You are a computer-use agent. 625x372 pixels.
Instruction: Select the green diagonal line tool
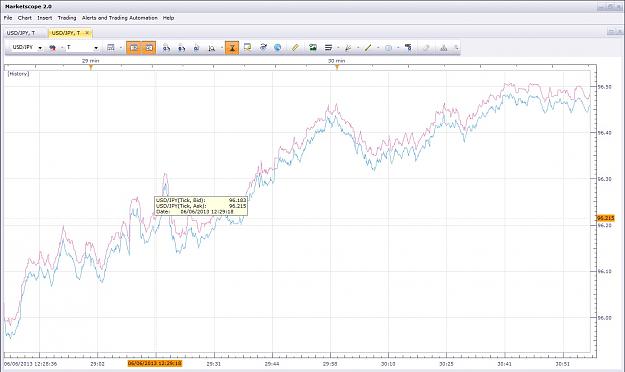pos(368,48)
